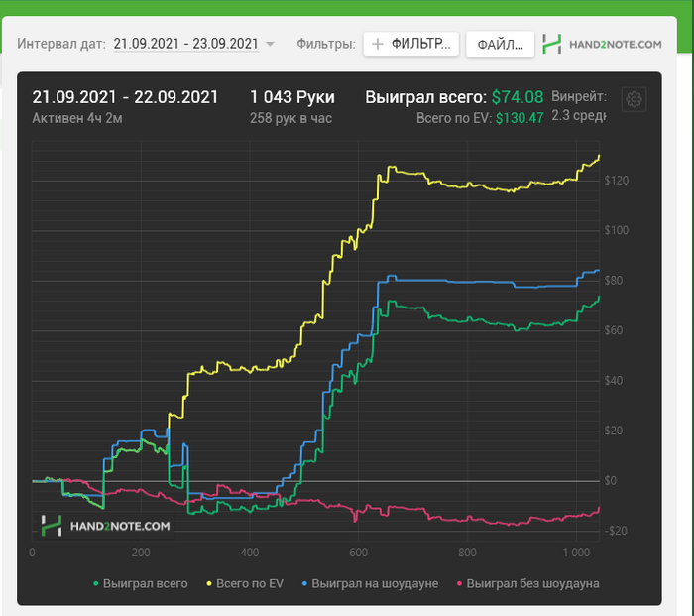Click the 'Винрейт' stat label
Image resolution: width=694 pixels, height=616 pixels.
pyautogui.click(x=579, y=96)
